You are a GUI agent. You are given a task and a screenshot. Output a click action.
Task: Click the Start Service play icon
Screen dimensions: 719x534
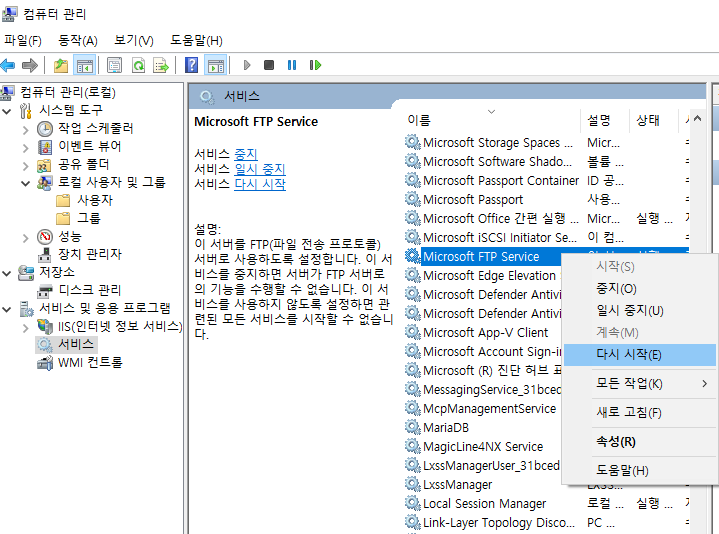(247, 65)
